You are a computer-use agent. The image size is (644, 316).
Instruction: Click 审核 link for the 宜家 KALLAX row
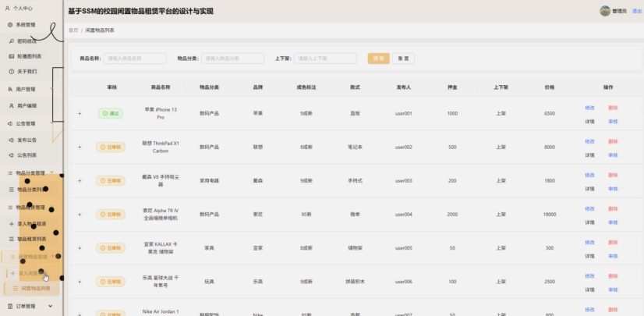pos(613,257)
